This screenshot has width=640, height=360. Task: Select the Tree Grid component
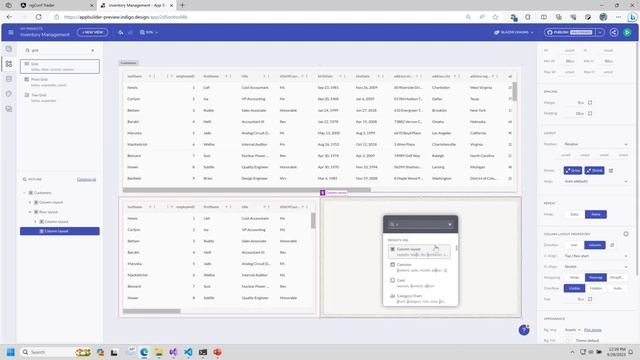coord(60,98)
